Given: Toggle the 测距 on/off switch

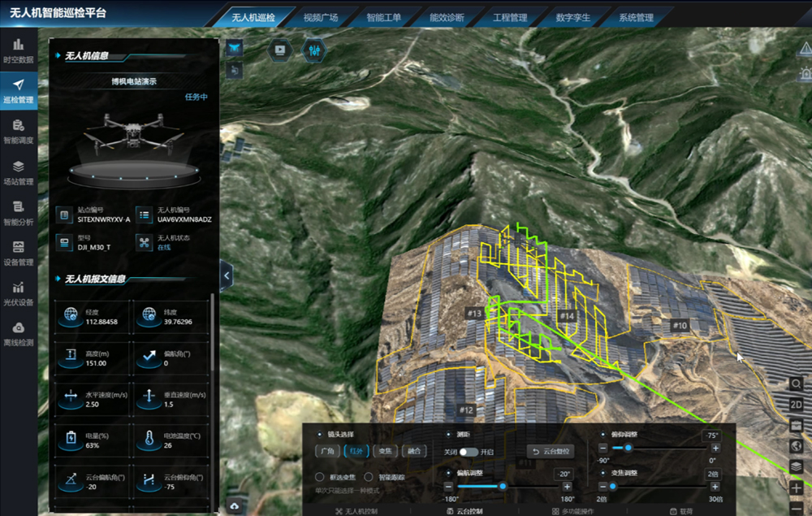Looking at the screenshot, I should (x=469, y=452).
